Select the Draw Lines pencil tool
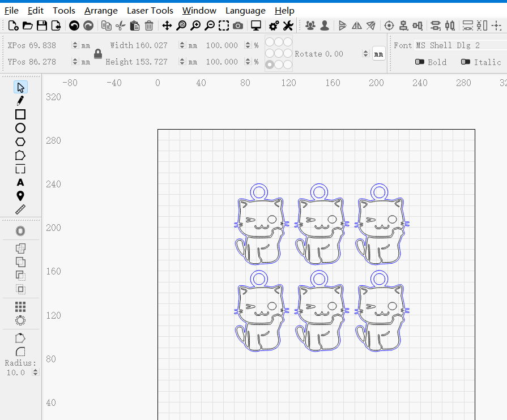 (20, 101)
